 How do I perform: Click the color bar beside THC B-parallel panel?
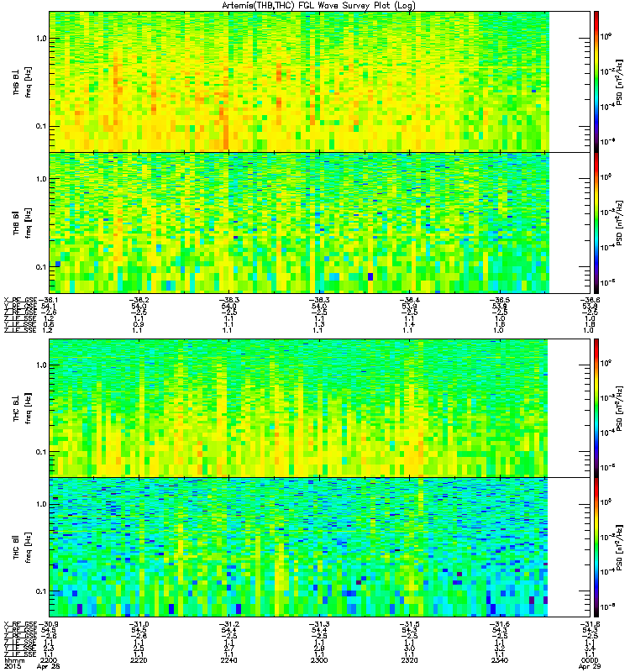[x=596, y=547]
